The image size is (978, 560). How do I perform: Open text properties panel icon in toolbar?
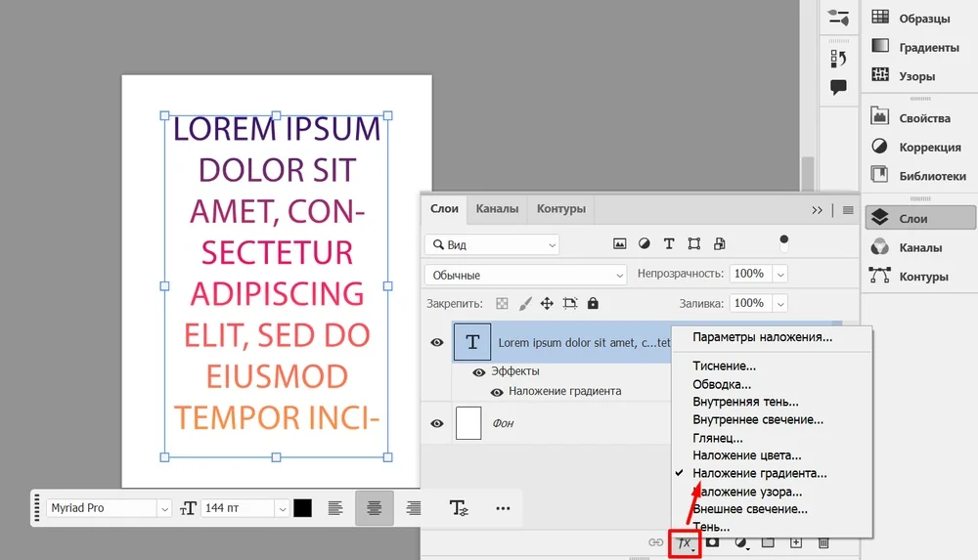[x=459, y=508]
